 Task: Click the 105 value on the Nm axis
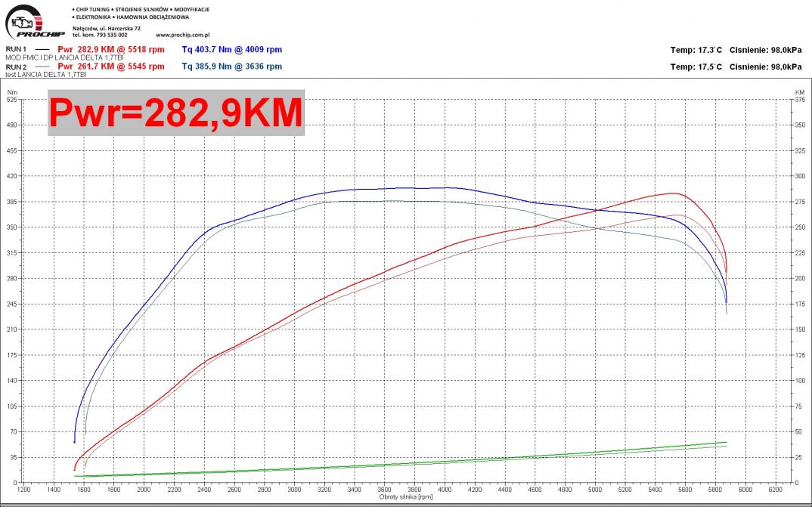pos(12,406)
